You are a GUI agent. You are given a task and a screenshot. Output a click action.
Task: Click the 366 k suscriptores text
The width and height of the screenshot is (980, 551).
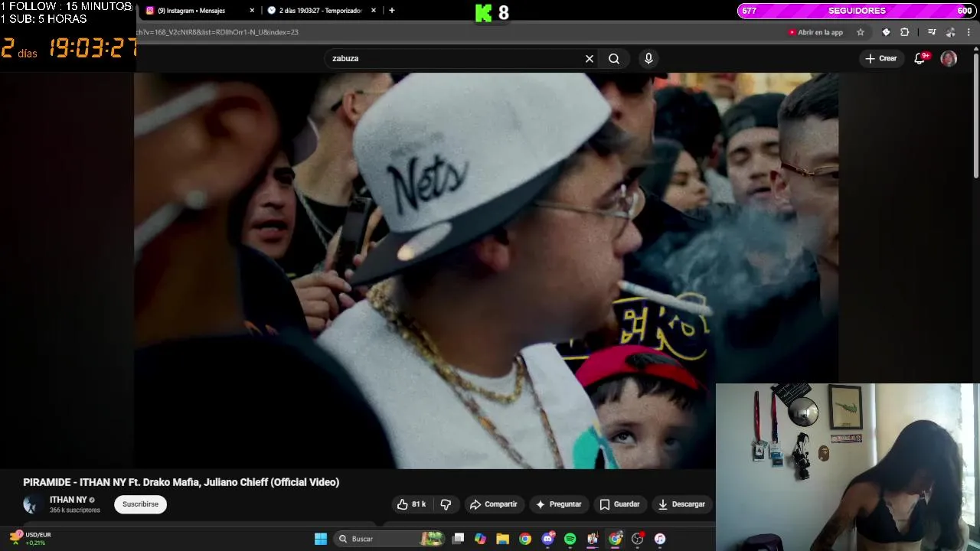75,510
